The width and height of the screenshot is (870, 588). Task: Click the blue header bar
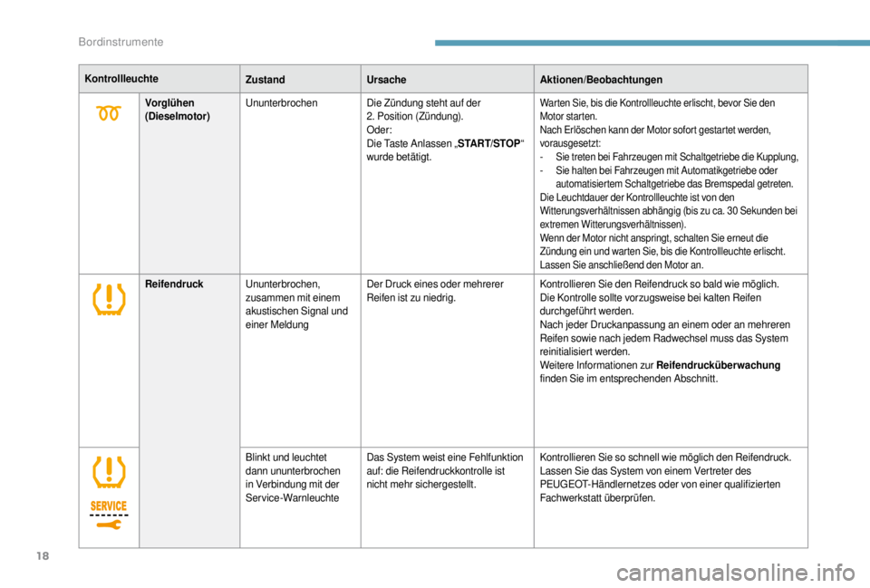(652, 43)
